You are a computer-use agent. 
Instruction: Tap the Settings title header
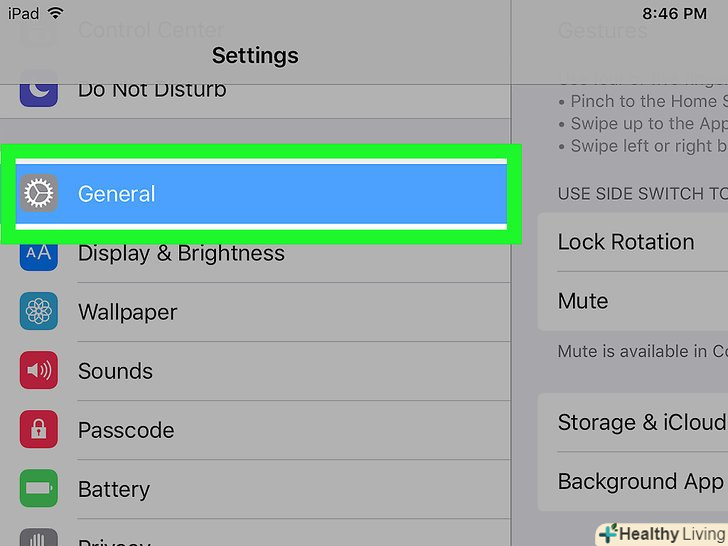click(x=255, y=55)
